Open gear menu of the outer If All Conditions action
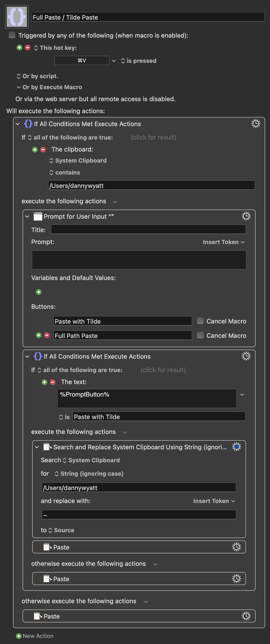270x644 pixels. point(256,123)
